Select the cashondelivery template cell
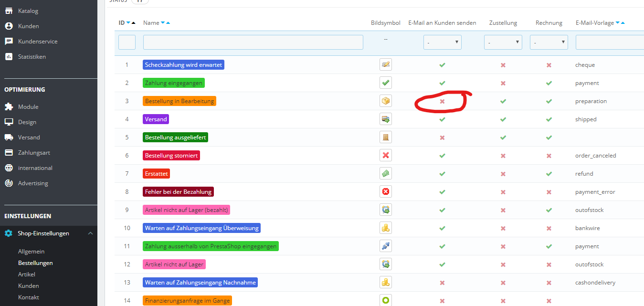 click(595, 283)
